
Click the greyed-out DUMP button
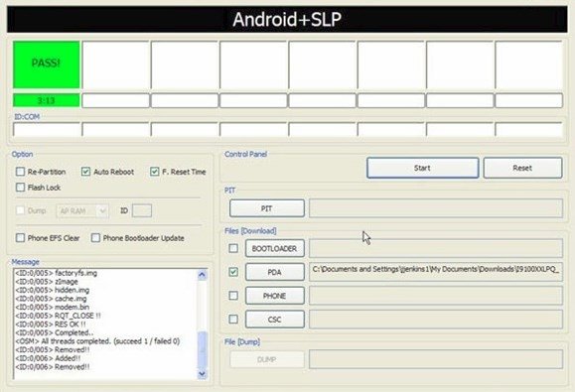pos(266,360)
